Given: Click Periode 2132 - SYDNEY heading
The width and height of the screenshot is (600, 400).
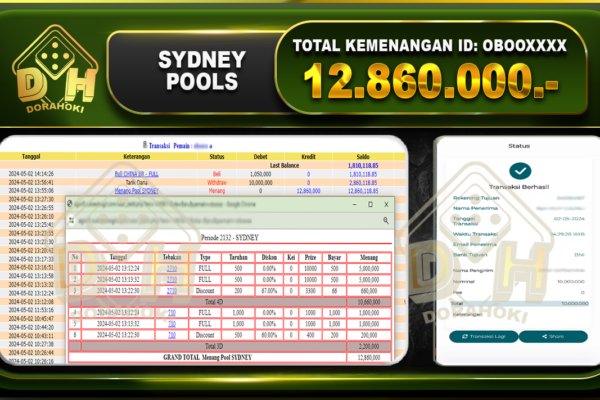Looking at the screenshot, I should coord(230,238).
